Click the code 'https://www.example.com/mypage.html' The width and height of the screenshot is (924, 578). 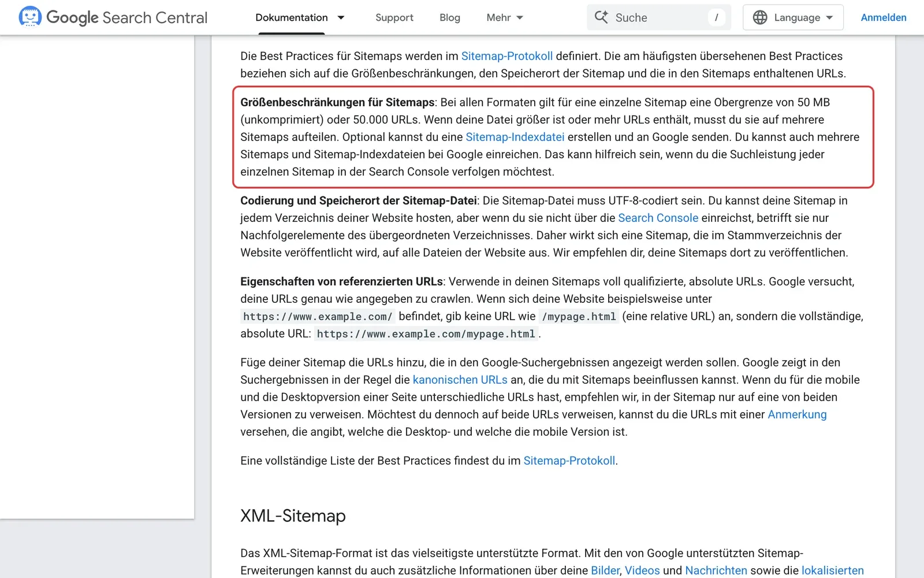pos(426,334)
